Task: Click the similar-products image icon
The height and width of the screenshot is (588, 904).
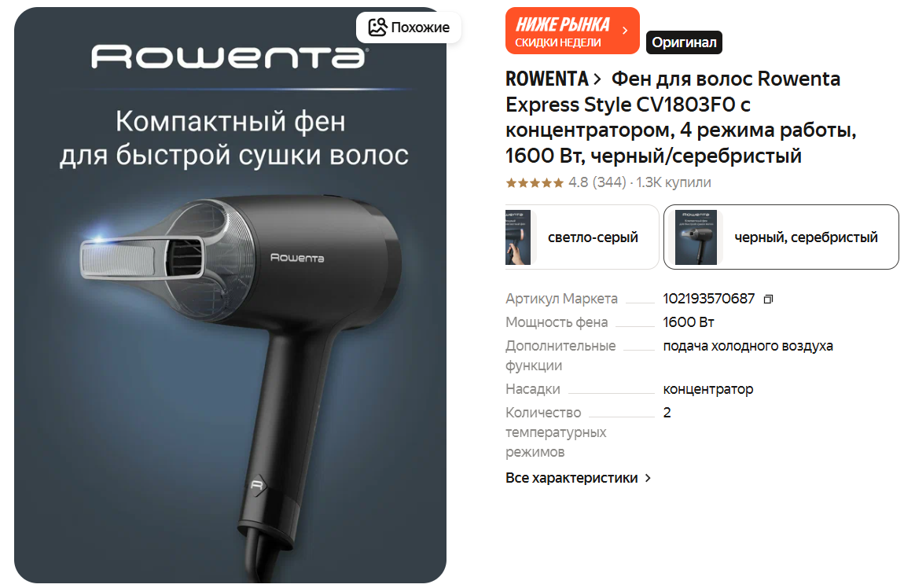Action: pos(377,27)
